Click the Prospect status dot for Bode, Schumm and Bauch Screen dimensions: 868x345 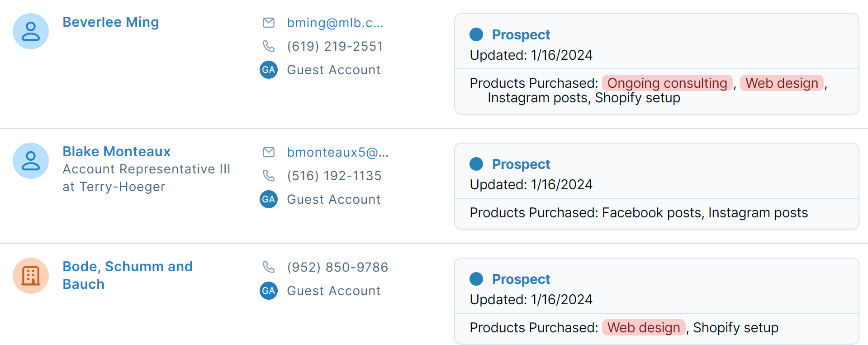[x=476, y=279]
